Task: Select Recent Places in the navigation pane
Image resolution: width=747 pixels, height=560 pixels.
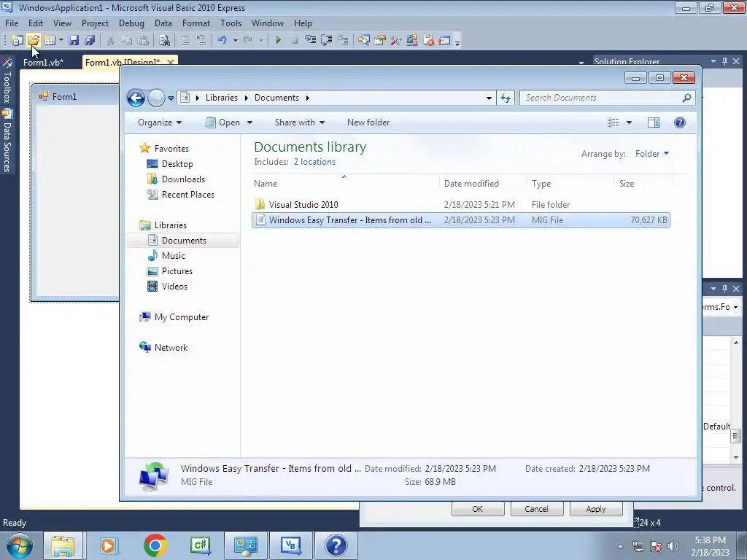Action: coord(187,195)
